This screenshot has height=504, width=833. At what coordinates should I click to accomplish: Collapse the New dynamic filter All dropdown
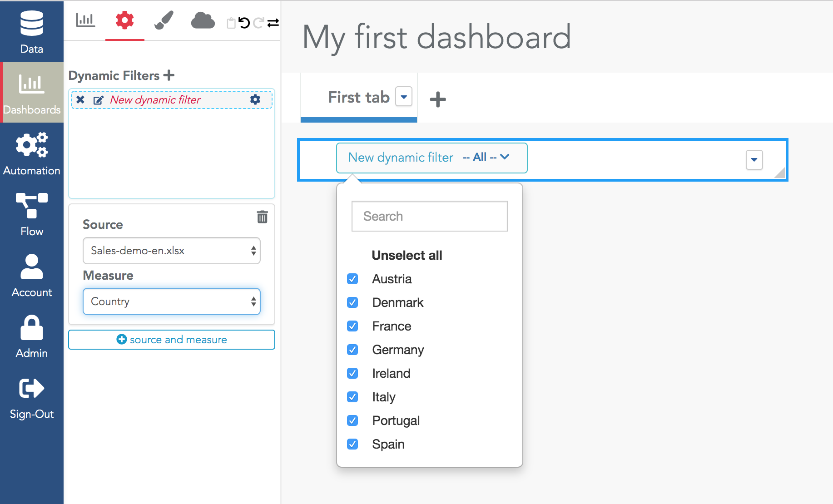432,158
